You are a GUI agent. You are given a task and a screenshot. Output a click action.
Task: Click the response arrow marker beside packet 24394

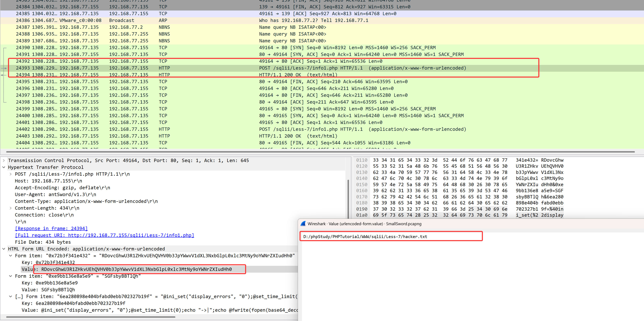click(3, 75)
